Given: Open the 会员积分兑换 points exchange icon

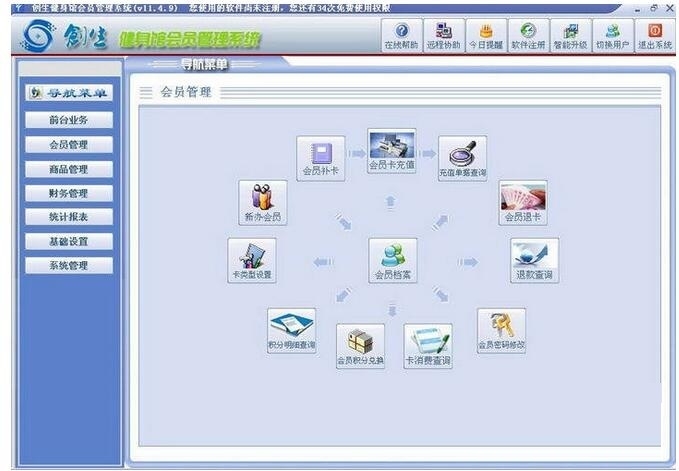Looking at the screenshot, I should (360, 346).
